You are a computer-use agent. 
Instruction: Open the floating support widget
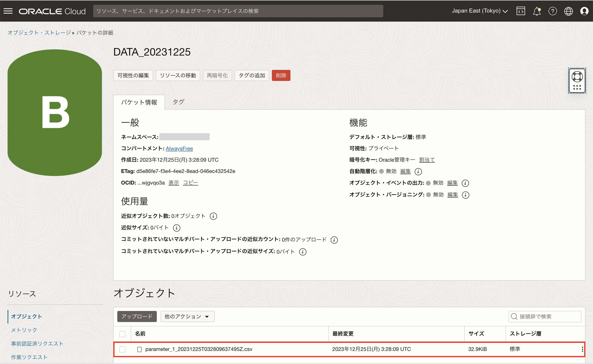pyautogui.click(x=577, y=80)
